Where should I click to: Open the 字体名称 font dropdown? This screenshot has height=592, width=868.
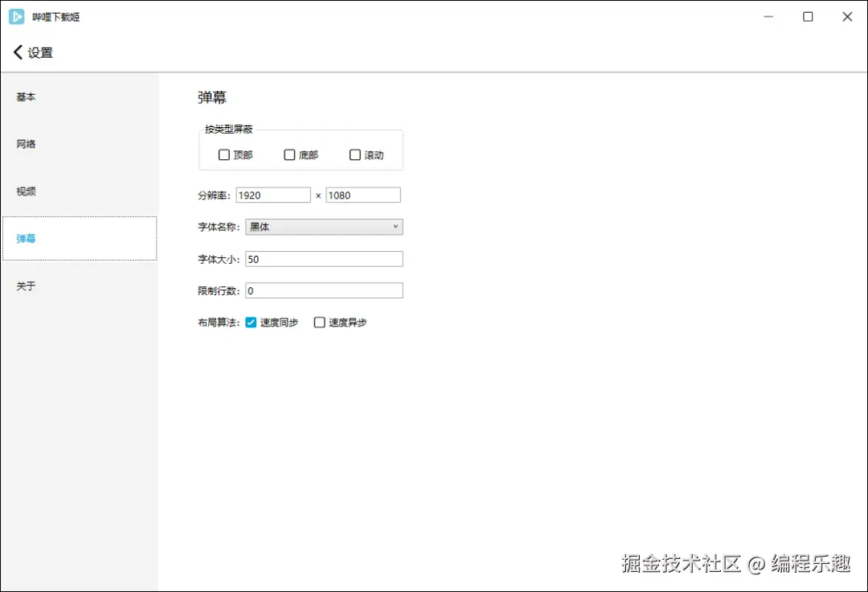tap(395, 226)
